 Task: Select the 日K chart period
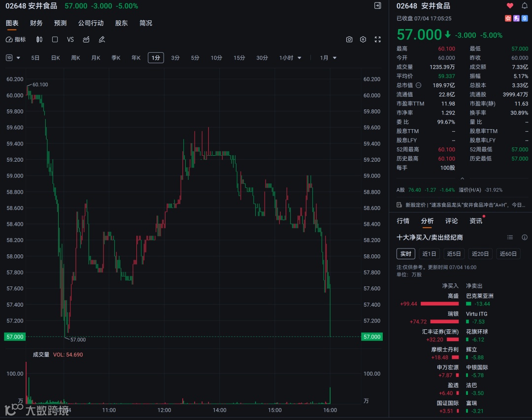[x=56, y=58]
